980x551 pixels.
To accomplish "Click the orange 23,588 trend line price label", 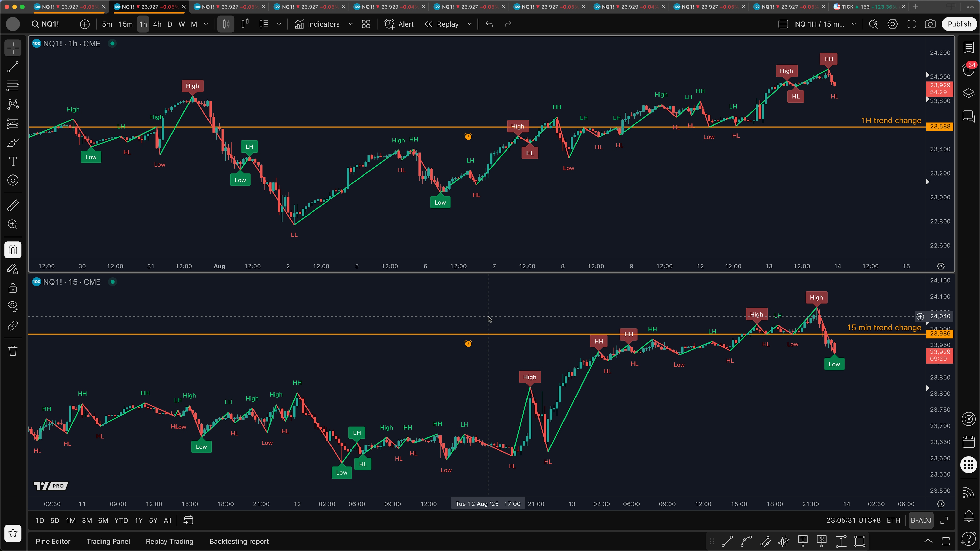I will pos(940,126).
